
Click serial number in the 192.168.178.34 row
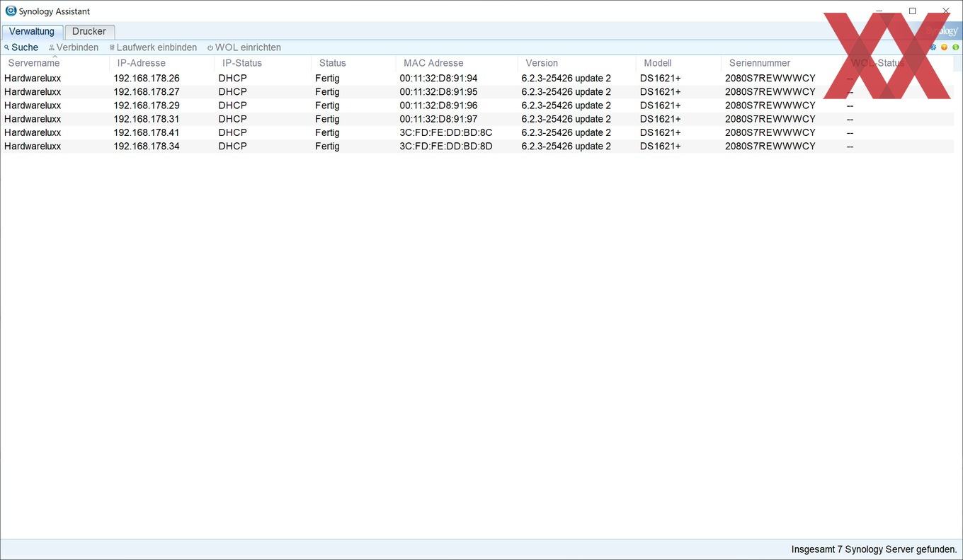tap(770, 146)
